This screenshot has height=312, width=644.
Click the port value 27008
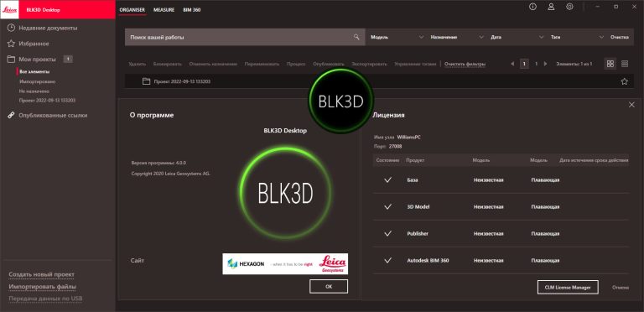[395, 146]
